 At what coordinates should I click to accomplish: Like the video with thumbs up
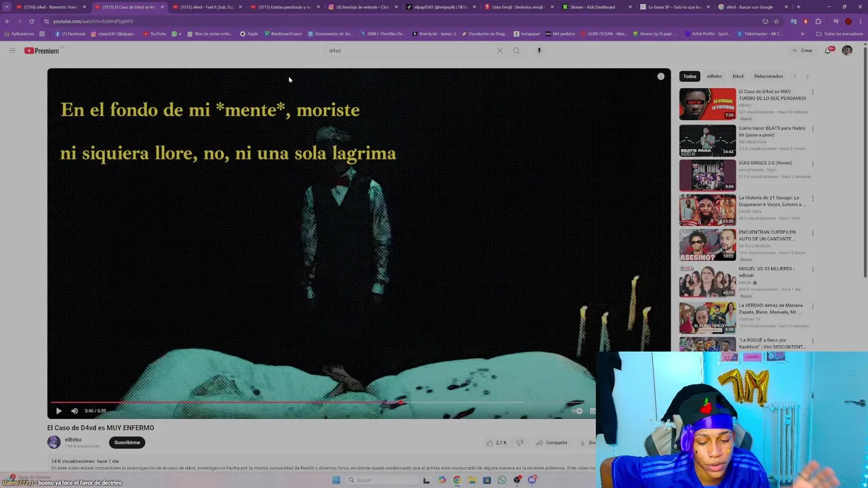click(x=497, y=443)
